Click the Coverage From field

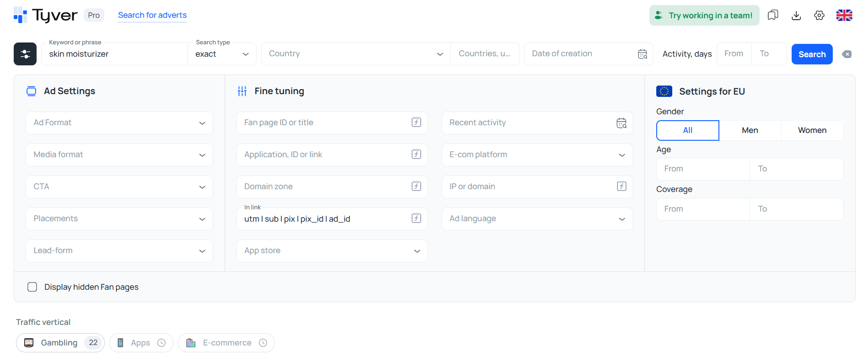[703, 209]
